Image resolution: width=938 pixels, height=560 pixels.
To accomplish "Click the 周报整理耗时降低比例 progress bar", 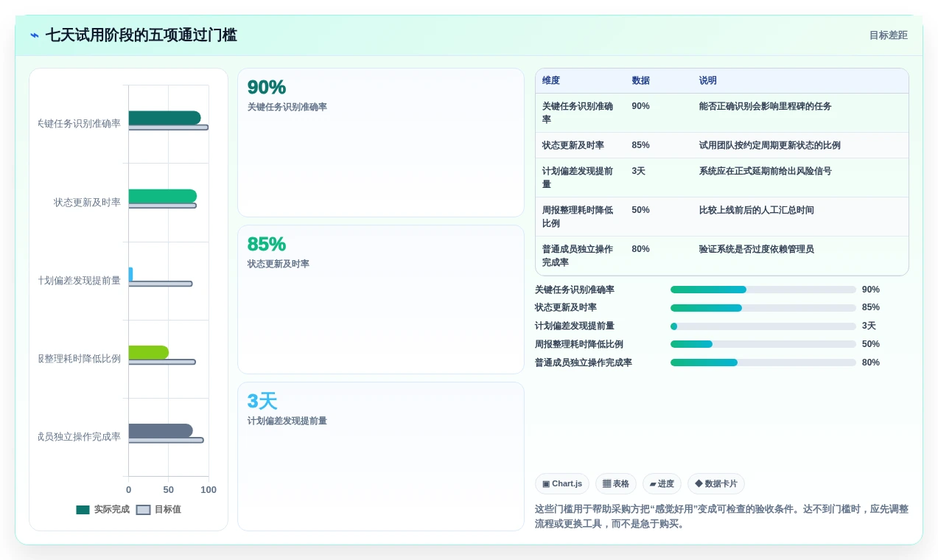I will [763, 344].
